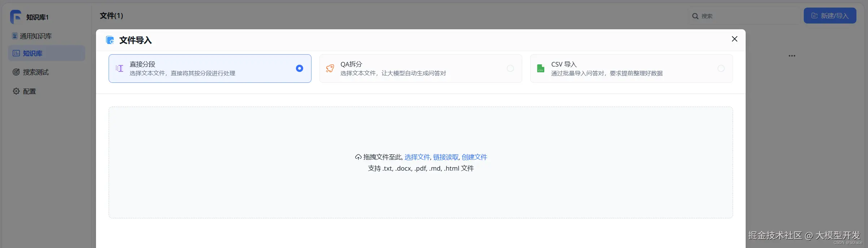Click the 选择文件 link
The image size is (868, 248).
pos(417,157)
